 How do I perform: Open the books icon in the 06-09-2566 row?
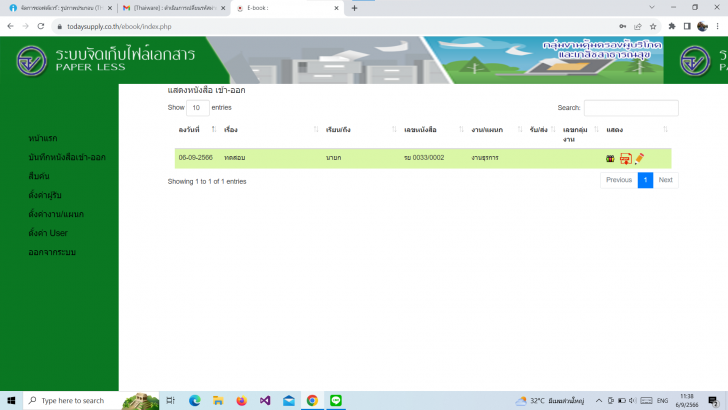[610, 158]
